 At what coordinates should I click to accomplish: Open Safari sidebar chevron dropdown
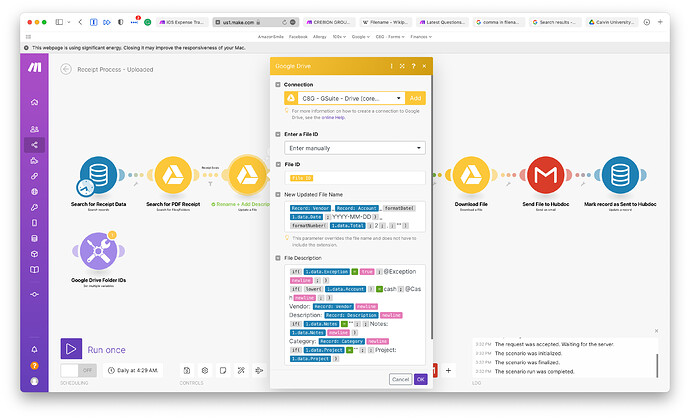tap(69, 22)
